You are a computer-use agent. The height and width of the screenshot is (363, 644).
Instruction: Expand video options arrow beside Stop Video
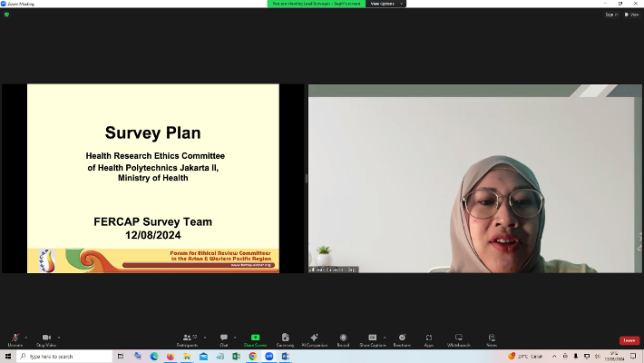tap(57, 337)
